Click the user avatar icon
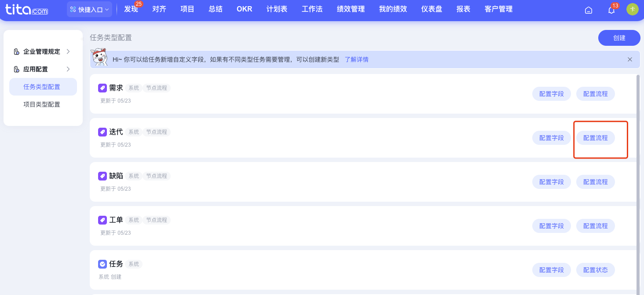Image resolution: width=644 pixels, height=295 pixels. coord(632,9)
